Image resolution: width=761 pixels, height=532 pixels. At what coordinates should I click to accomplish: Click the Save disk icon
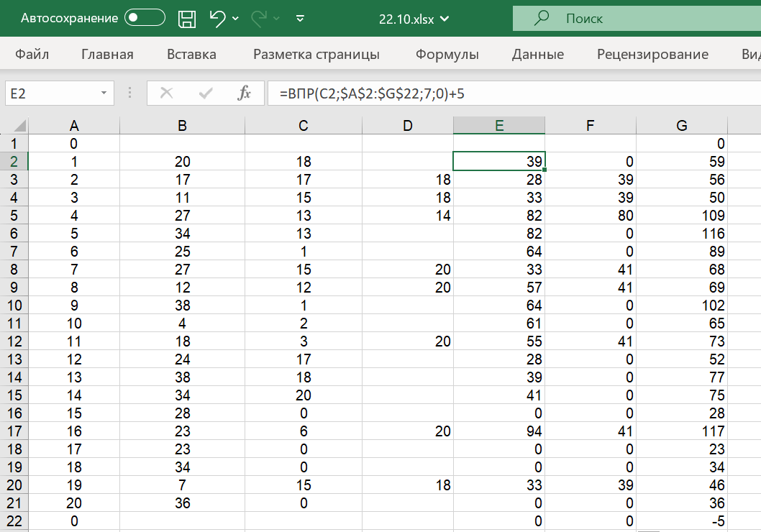tap(187, 19)
